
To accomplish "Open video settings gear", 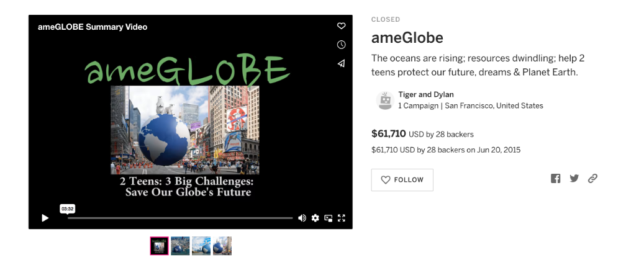I will pos(315,218).
